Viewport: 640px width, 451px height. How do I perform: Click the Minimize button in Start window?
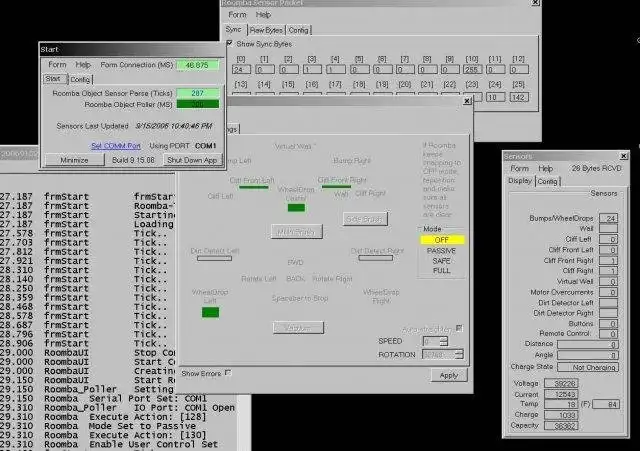point(74,160)
